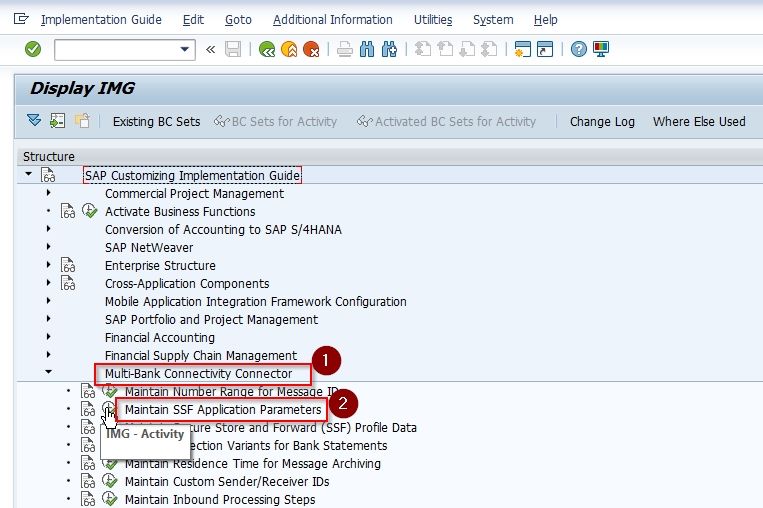Click the green Back arrow icon
The height and width of the screenshot is (508, 763).
(267, 49)
